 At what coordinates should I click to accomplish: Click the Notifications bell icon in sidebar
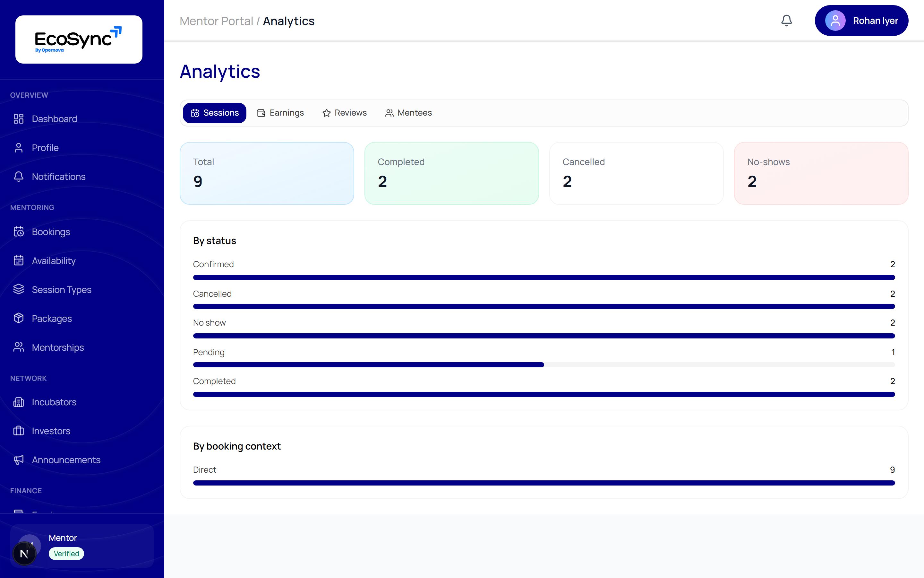click(18, 177)
